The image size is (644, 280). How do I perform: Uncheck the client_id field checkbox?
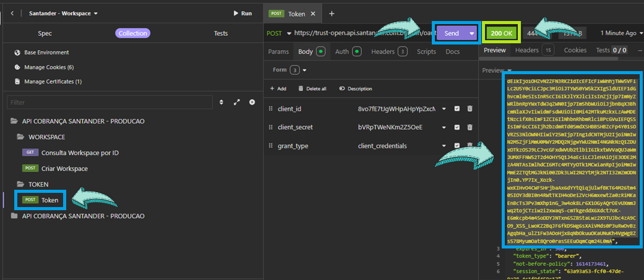click(x=457, y=109)
